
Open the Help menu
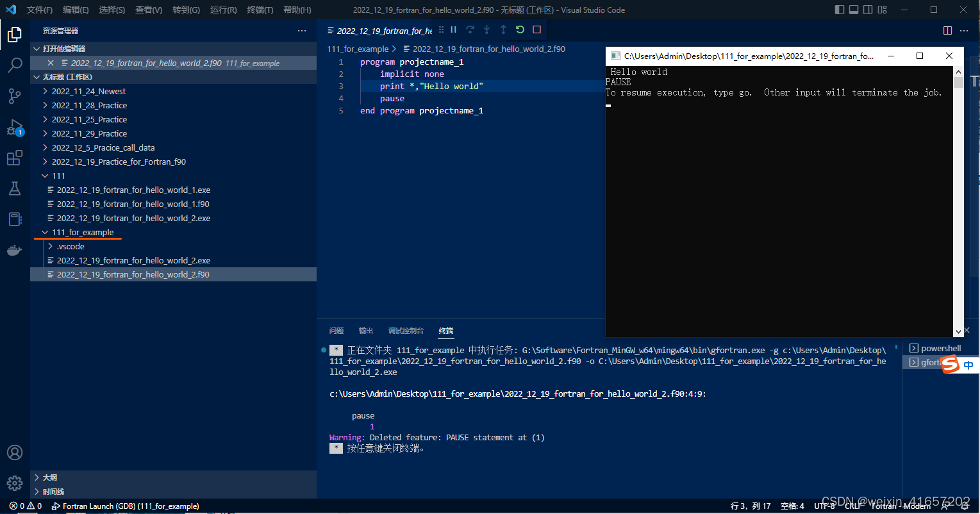[297, 10]
